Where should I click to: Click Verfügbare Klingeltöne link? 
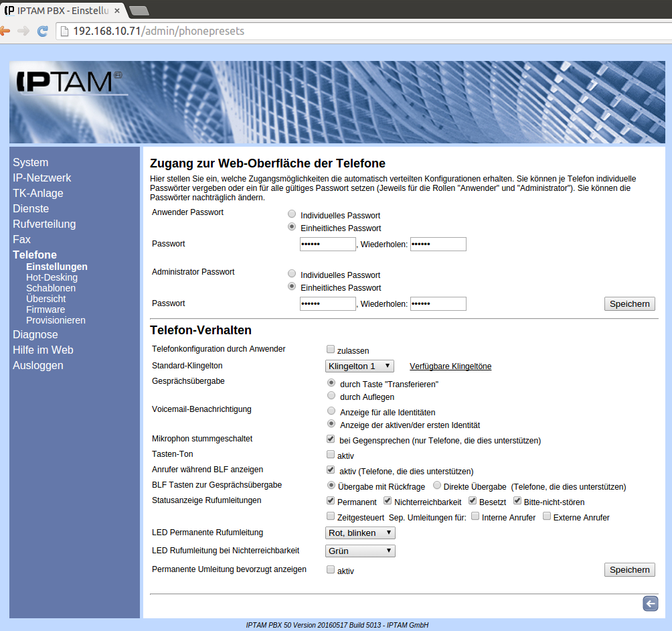tap(450, 366)
